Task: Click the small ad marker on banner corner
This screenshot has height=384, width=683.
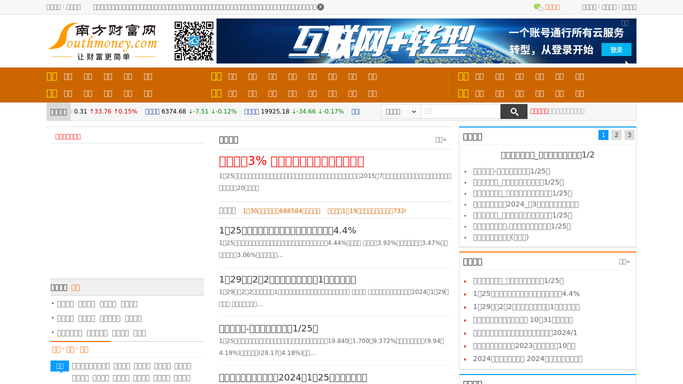Action: (x=625, y=23)
